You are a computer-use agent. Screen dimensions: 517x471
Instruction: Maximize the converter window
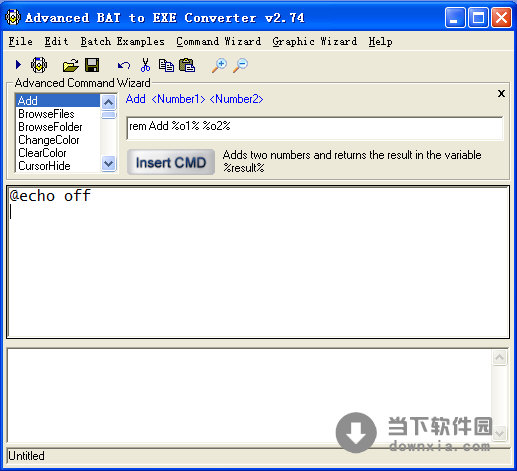coord(478,18)
